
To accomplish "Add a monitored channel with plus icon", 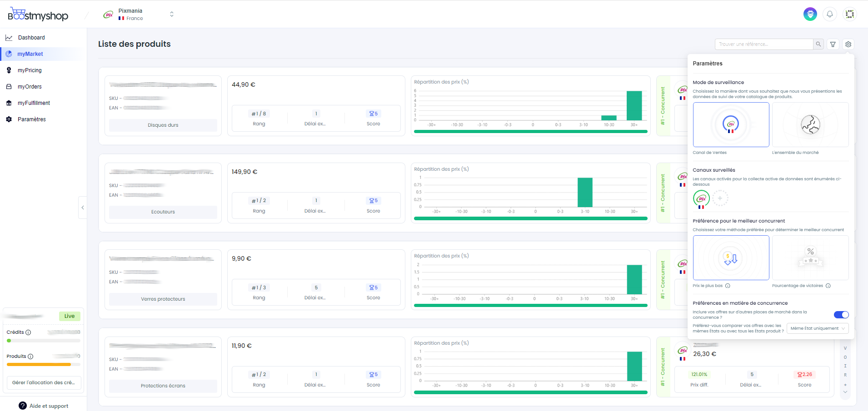I will tap(720, 198).
